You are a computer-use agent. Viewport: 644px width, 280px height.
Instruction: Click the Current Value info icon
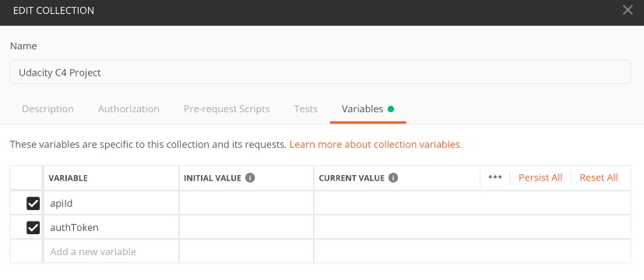click(393, 178)
